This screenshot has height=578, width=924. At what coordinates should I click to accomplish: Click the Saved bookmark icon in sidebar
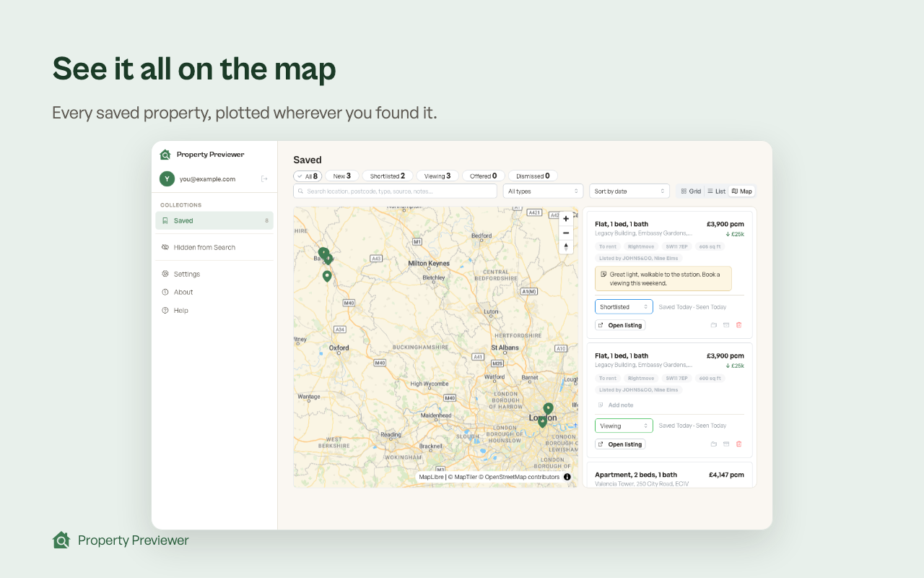pyautogui.click(x=165, y=221)
